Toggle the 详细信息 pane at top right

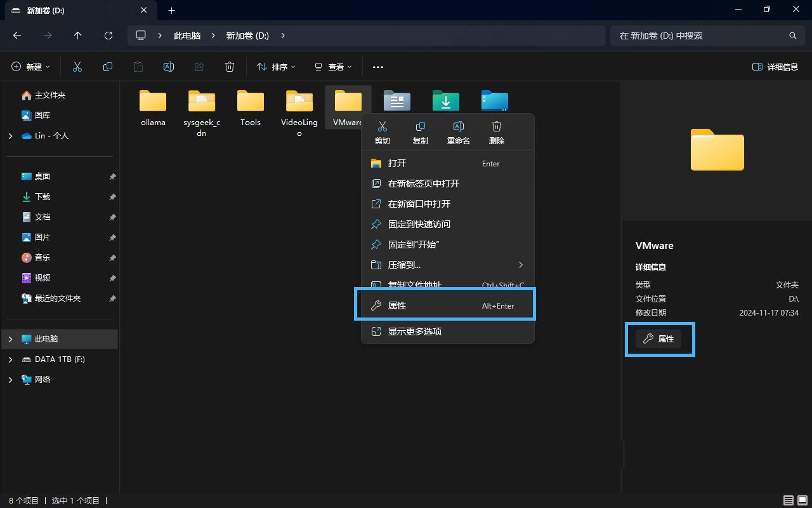tap(774, 67)
